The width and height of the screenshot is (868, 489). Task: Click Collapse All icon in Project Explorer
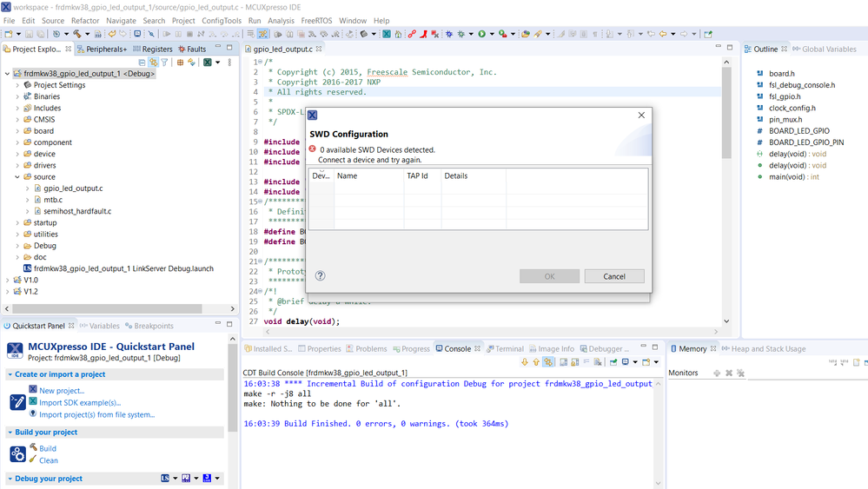pos(142,62)
